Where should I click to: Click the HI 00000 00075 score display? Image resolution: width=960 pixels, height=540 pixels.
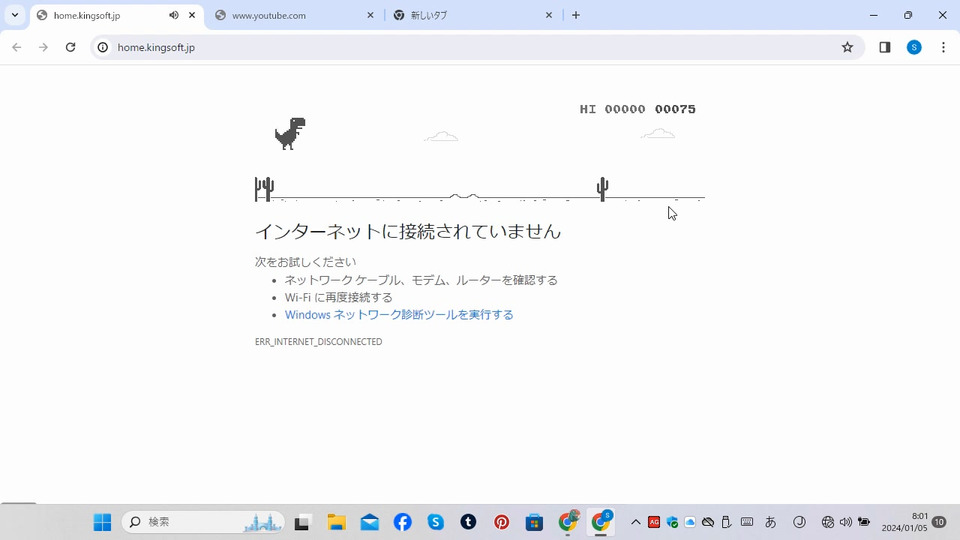[x=637, y=109]
